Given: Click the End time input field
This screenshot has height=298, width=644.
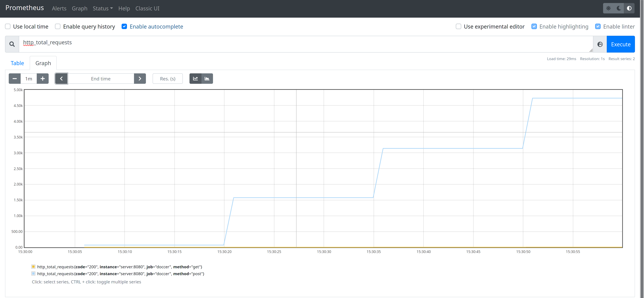Looking at the screenshot, I should (x=101, y=79).
